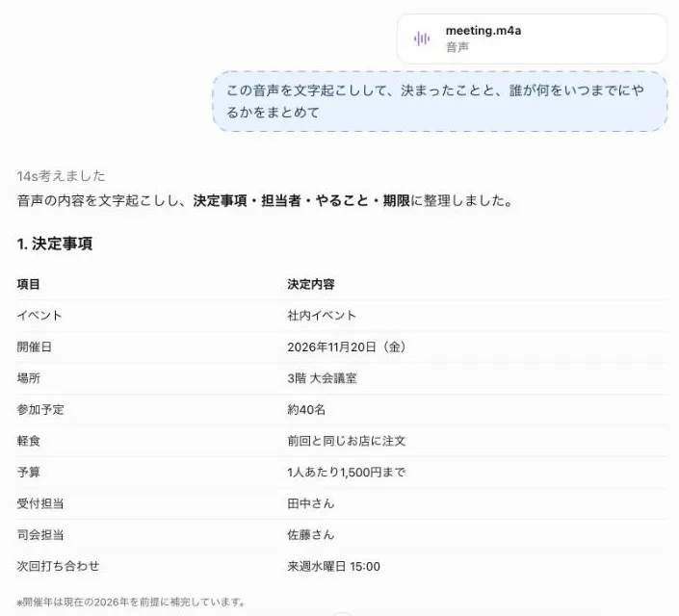Click the '参加予定' row label
Viewport: 679px width, 616px height.
click(40, 409)
